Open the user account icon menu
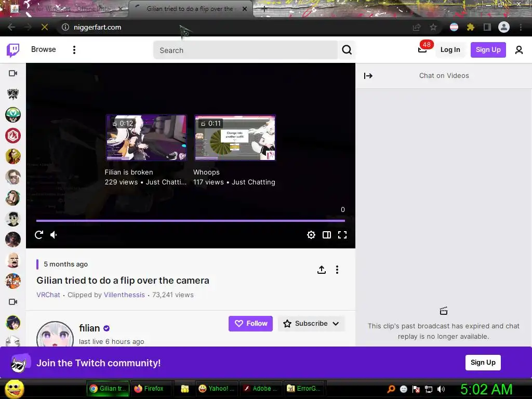The height and width of the screenshot is (399, 532). click(x=519, y=50)
